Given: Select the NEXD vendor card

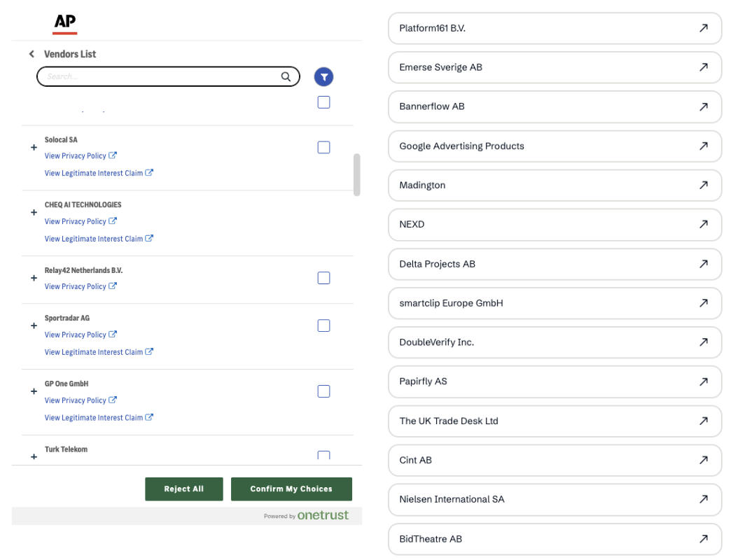Looking at the screenshot, I should click(555, 225).
